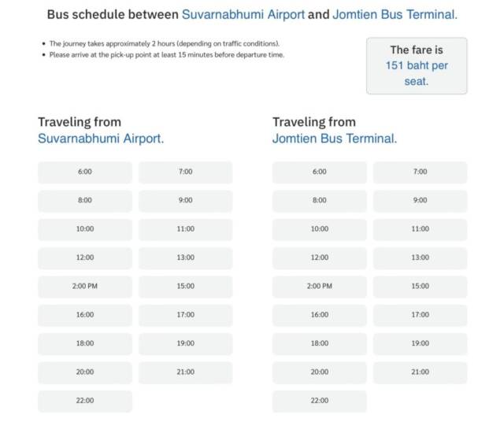504x422 pixels.
Task: Select 20:00 departure from Suvarnabhumi Airport
Action: (85, 372)
